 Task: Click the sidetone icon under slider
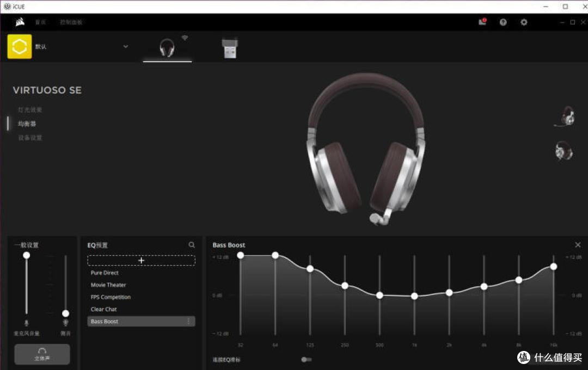click(x=66, y=323)
